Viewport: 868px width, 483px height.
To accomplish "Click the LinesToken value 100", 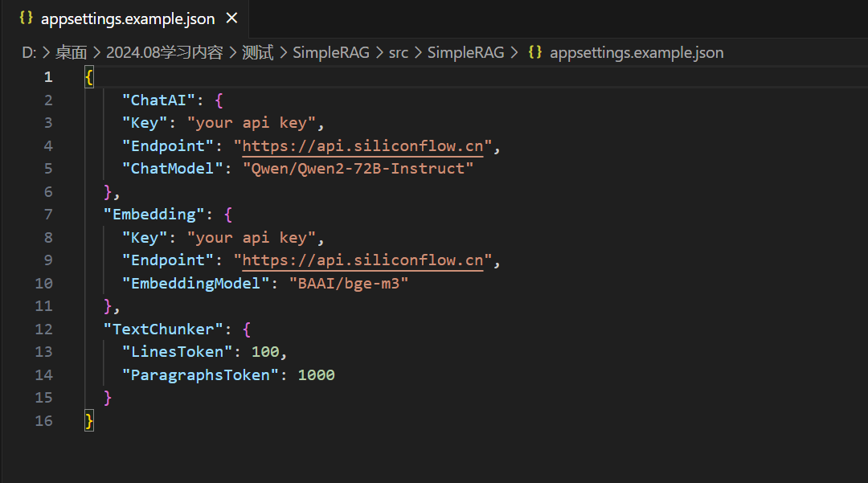I will 265,352.
